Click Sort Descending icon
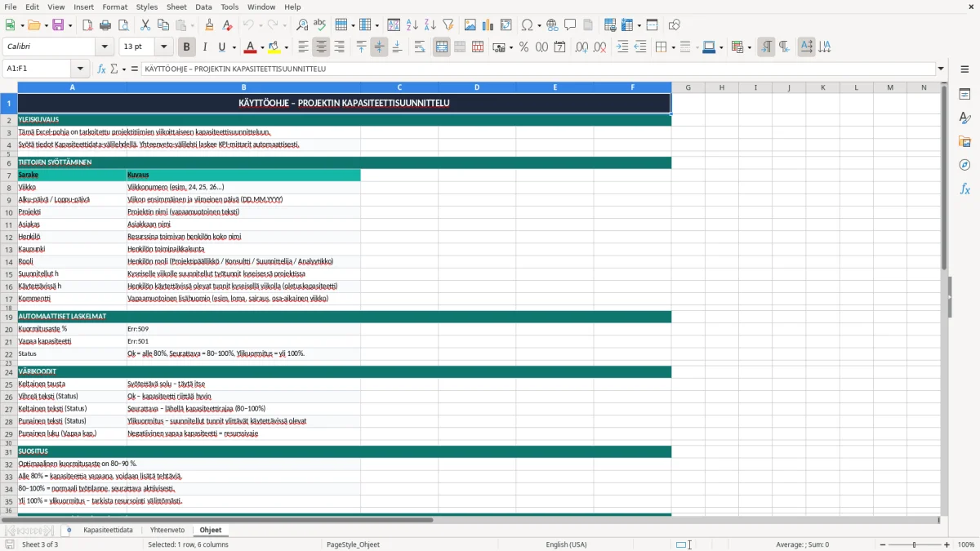Screen dimensions: 980x551 tap(430, 25)
